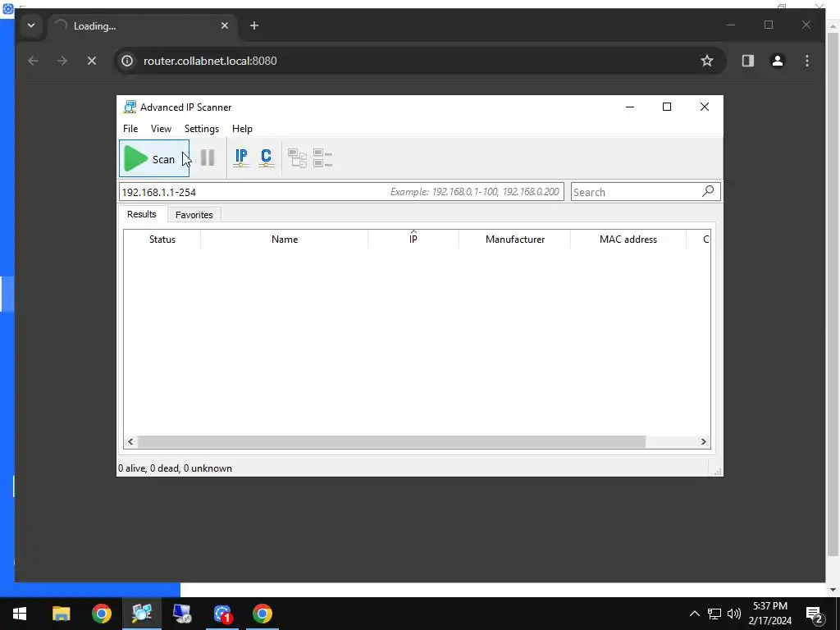The height and width of the screenshot is (630, 840).
Task: Toggle Chrome side panel icon
Action: tap(748, 61)
